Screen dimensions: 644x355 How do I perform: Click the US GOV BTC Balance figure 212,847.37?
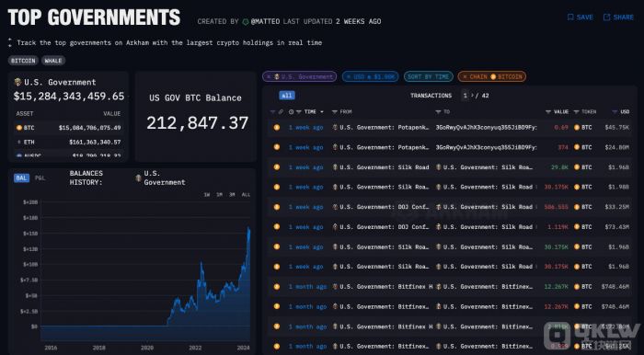(x=197, y=122)
